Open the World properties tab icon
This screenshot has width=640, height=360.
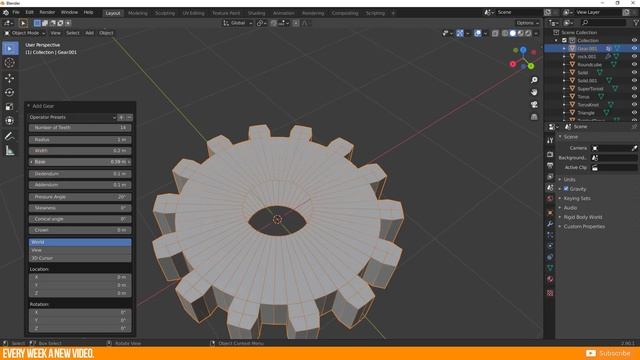[550, 199]
